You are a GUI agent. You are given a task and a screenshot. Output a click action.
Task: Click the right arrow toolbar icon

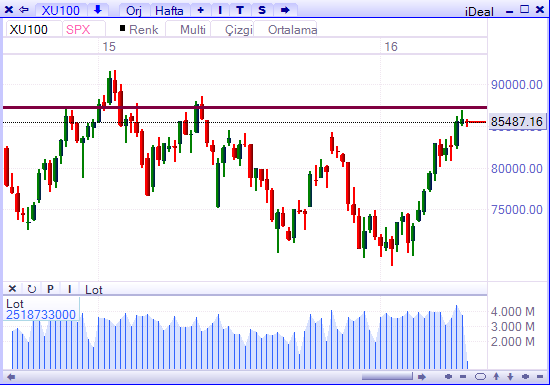[285, 10]
